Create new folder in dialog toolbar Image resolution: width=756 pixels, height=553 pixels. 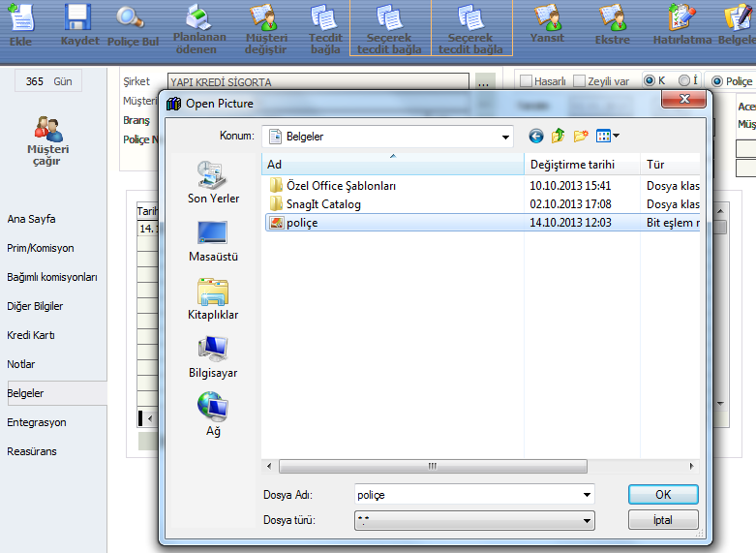581,137
